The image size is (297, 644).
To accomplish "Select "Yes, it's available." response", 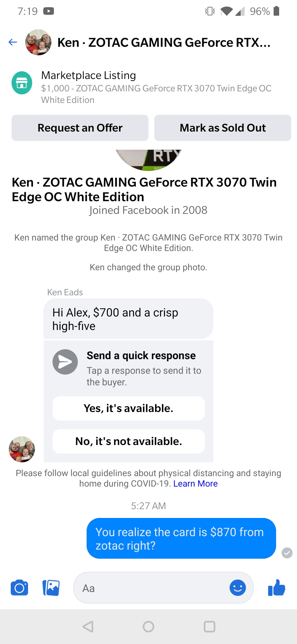I will click(129, 408).
